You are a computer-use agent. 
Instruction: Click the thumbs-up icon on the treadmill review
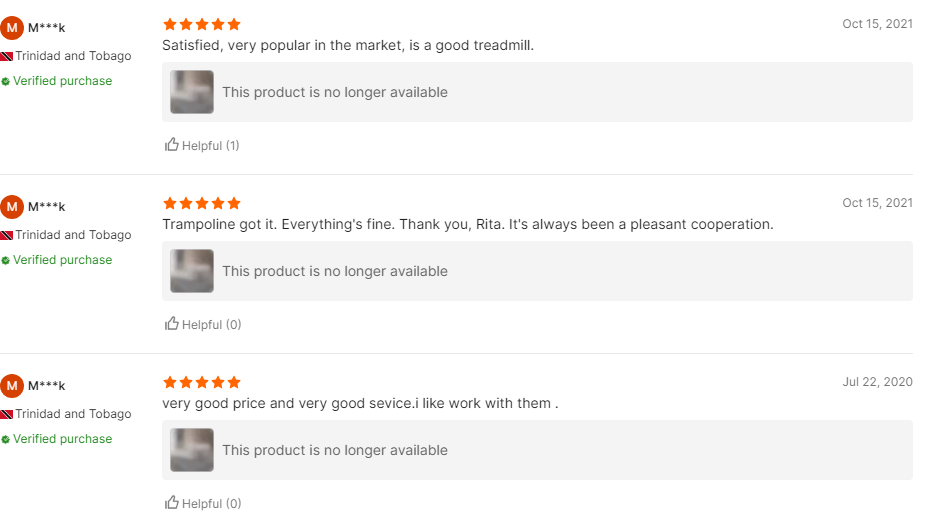[x=171, y=145]
